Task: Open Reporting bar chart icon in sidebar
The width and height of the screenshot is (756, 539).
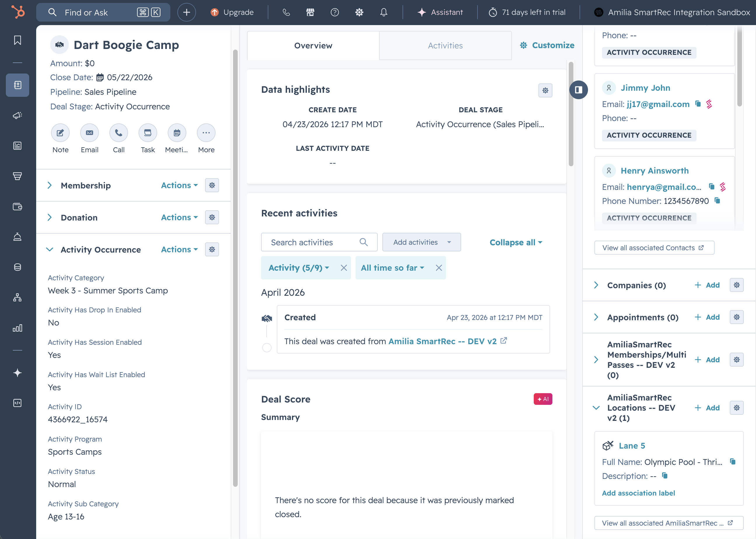Action: point(17,328)
